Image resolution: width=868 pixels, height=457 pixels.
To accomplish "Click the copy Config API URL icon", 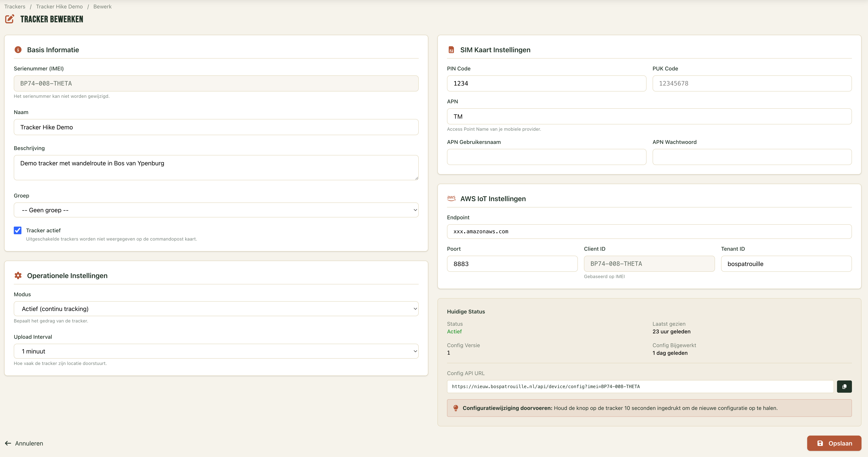I will click(x=844, y=387).
